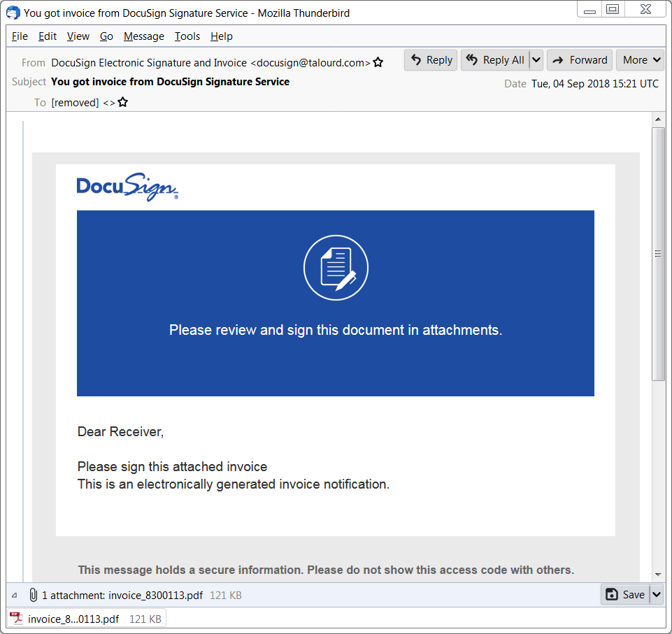Click the secure information notice text
Screen dimensions: 672x634
326,570
